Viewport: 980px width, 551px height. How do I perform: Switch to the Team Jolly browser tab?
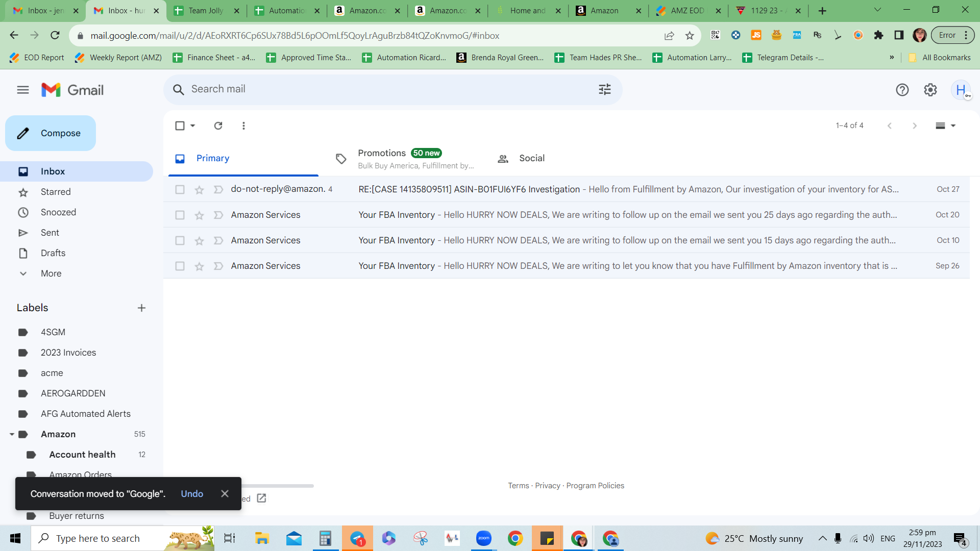(x=207, y=11)
